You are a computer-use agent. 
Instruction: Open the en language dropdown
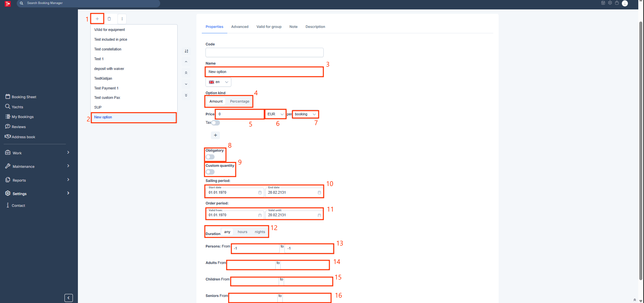[218, 82]
